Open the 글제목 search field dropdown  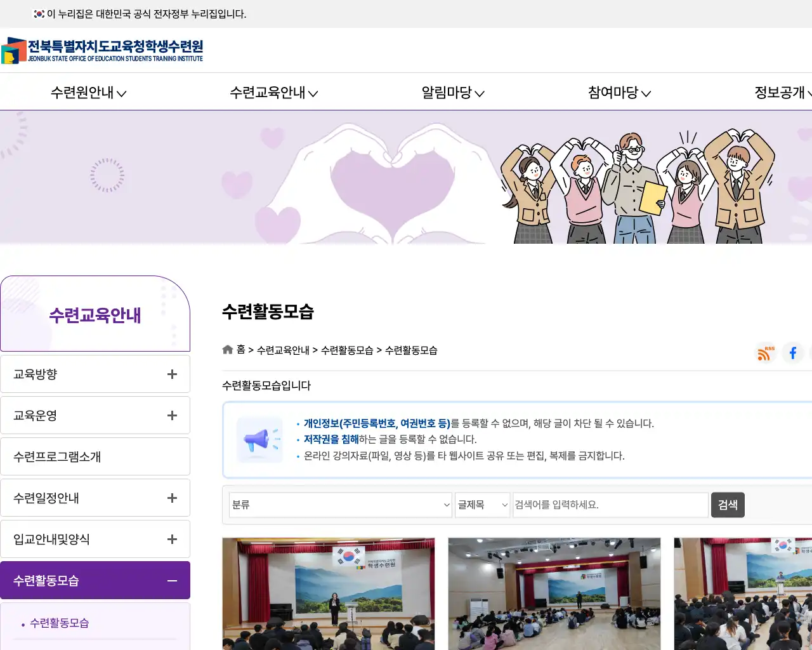pyautogui.click(x=482, y=505)
